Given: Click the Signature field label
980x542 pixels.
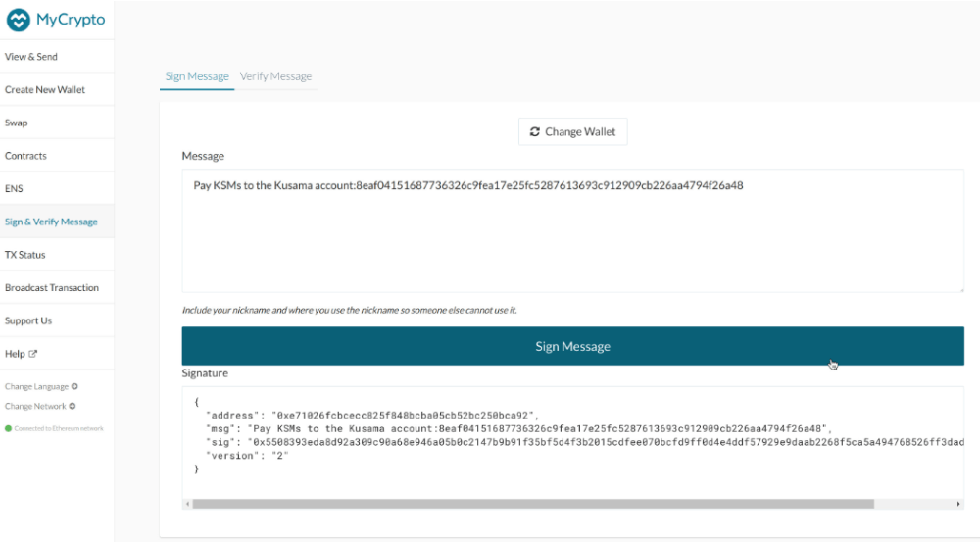Looking at the screenshot, I should pyautogui.click(x=205, y=373).
